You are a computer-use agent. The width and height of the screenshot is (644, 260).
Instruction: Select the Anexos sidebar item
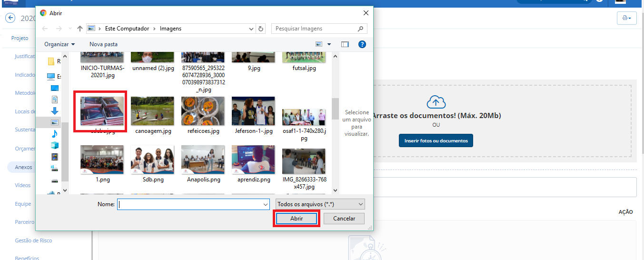pyautogui.click(x=23, y=167)
